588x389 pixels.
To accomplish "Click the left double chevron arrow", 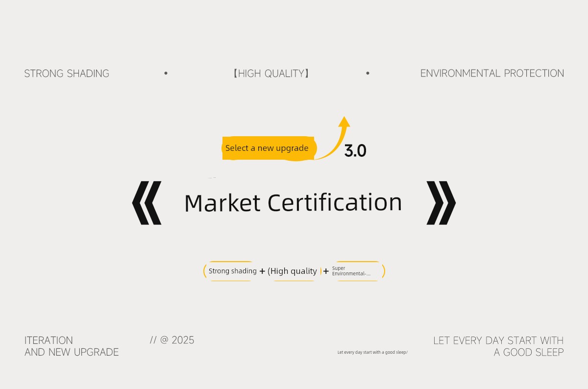I will point(147,203).
